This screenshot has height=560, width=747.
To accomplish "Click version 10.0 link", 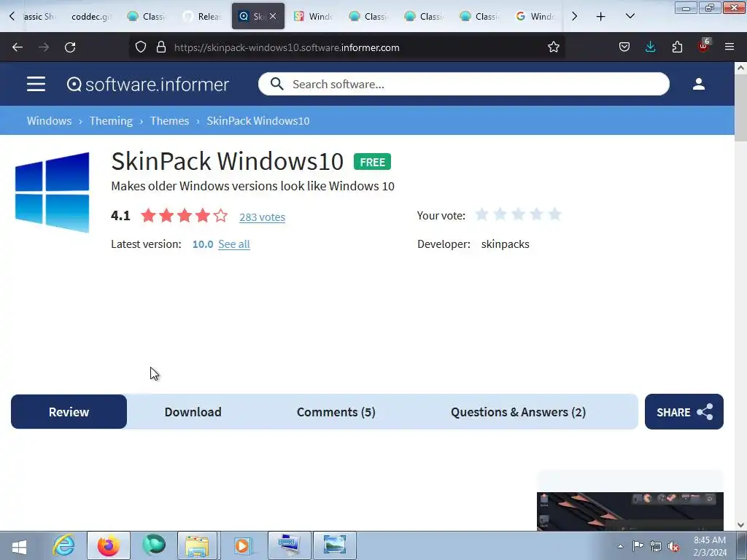I will (x=203, y=244).
